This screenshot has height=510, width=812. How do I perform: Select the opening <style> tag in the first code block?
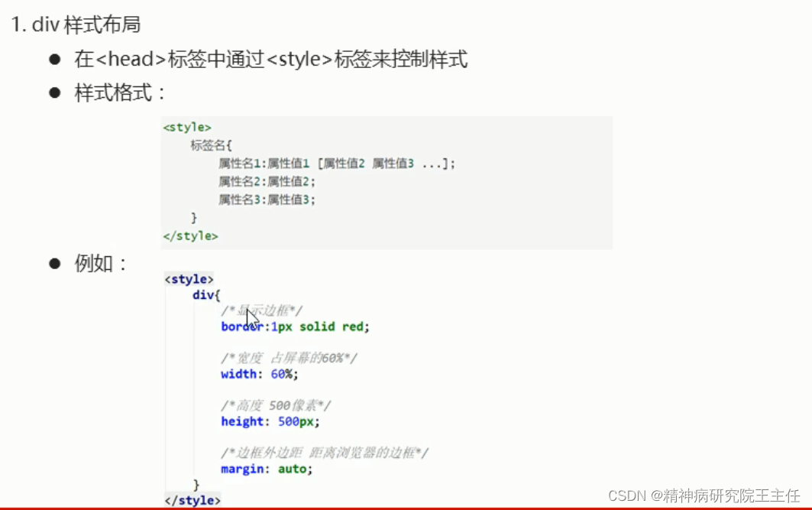[x=187, y=127]
